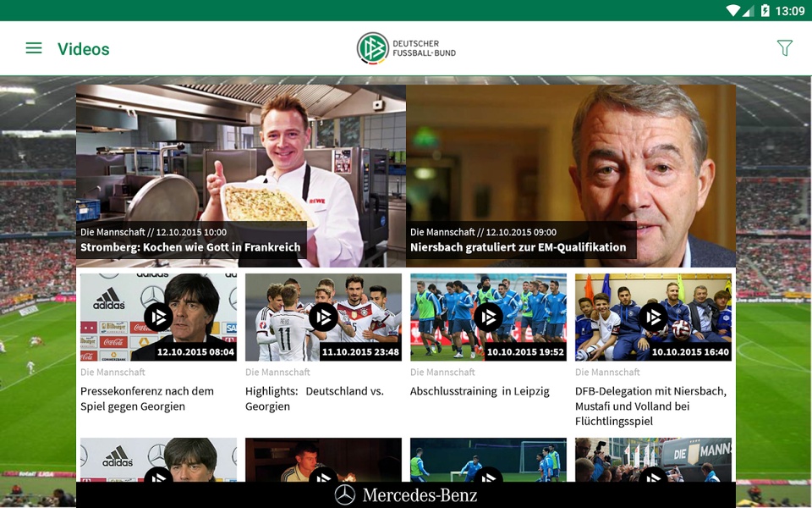Open Niersbach gratuliert zur EM-Qualifikation feature
Screen dimensions: 812x508
pyautogui.click(x=571, y=176)
